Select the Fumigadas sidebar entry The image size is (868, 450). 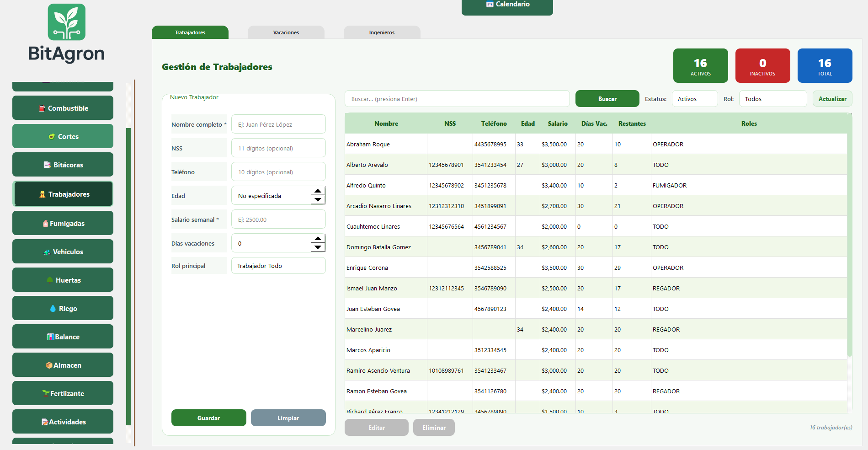point(63,223)
